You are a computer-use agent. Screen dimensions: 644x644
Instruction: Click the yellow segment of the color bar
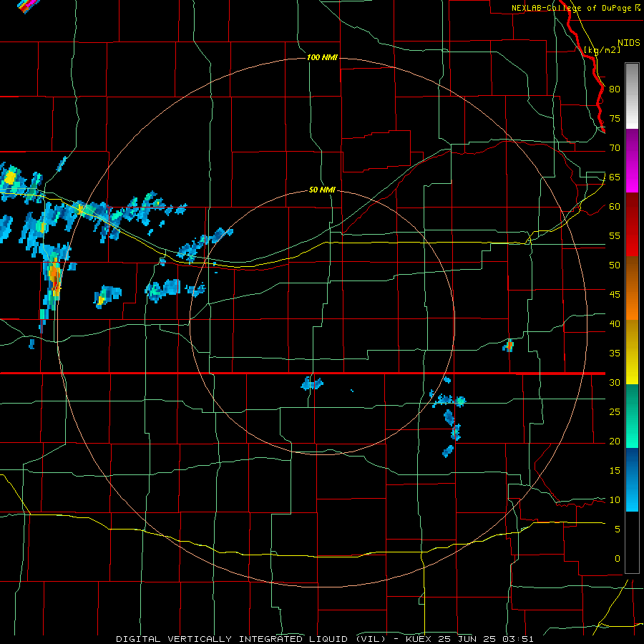(632, 352)
